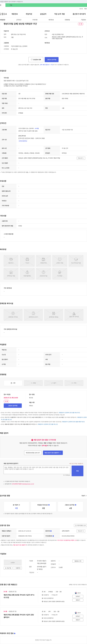
Task: Jump to 기업정보 section tab
Action: pos(83,20)
